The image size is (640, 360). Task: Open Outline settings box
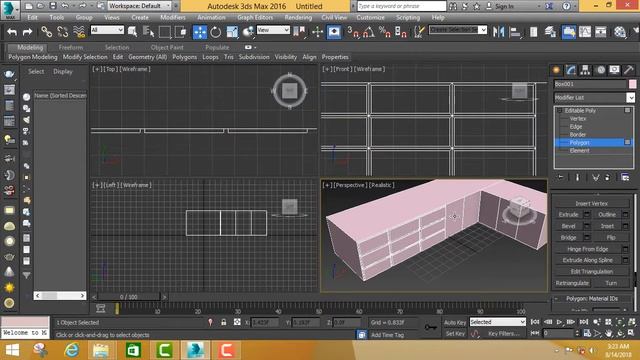625,214
